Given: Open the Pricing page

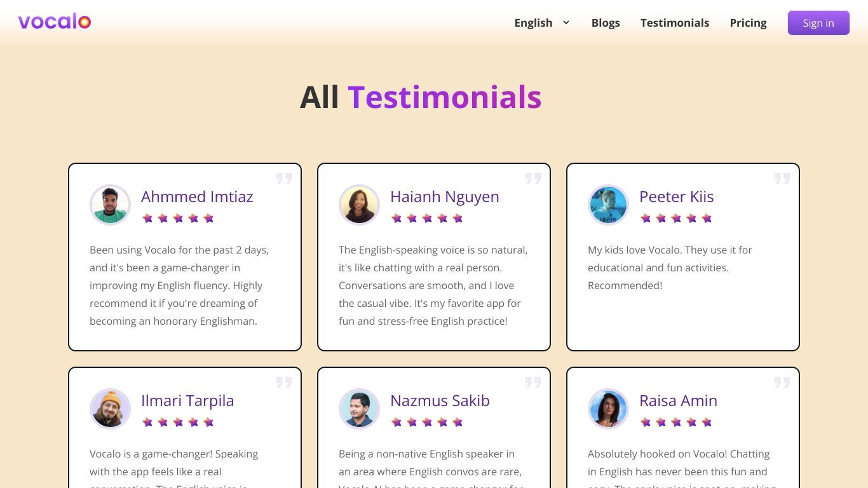Looking at the screenshot, I should tap(748, 23).
